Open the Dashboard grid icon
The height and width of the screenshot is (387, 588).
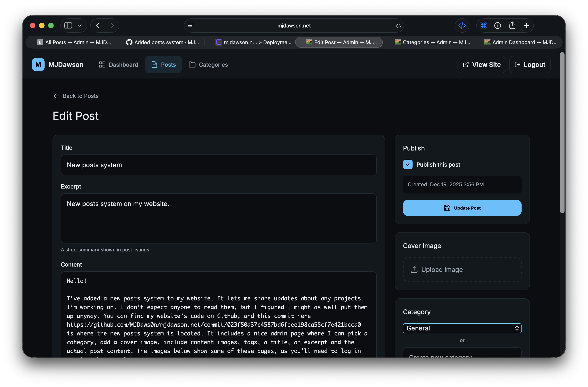point(102,64)
